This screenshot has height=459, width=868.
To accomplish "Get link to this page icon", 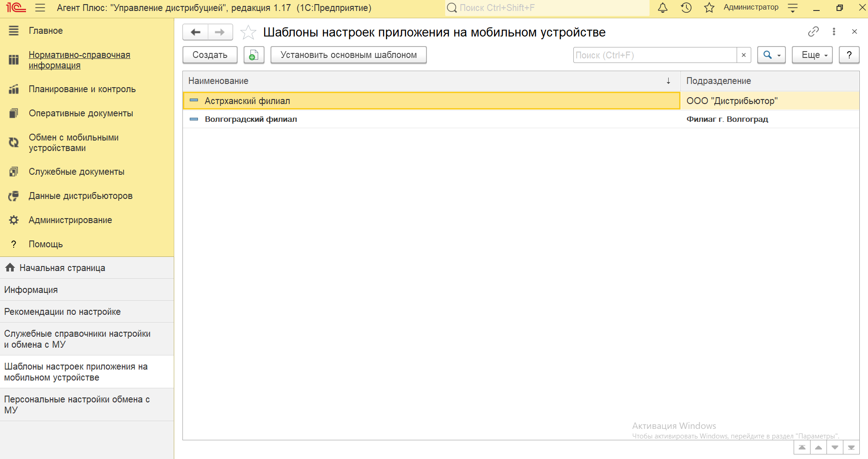I will coord(813,31).
